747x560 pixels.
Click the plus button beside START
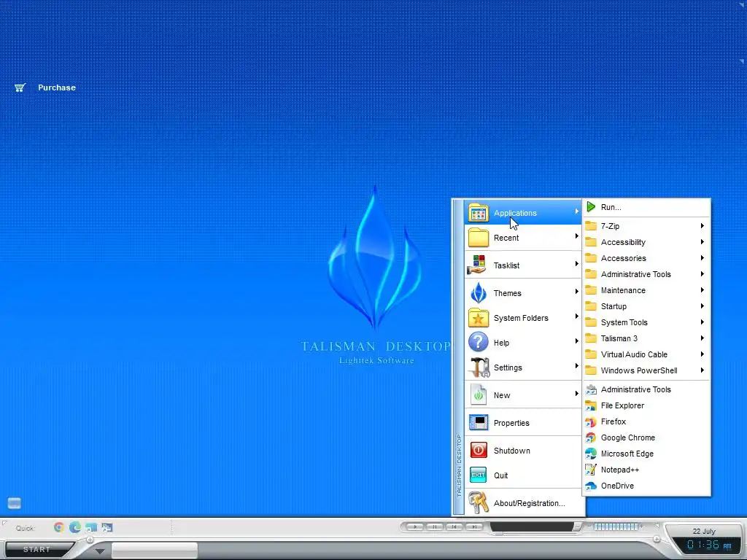[90, 540]
